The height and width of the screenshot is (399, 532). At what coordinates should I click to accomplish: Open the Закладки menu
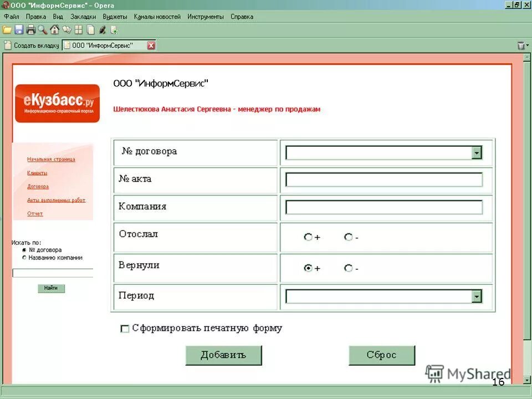coord(83,16)
